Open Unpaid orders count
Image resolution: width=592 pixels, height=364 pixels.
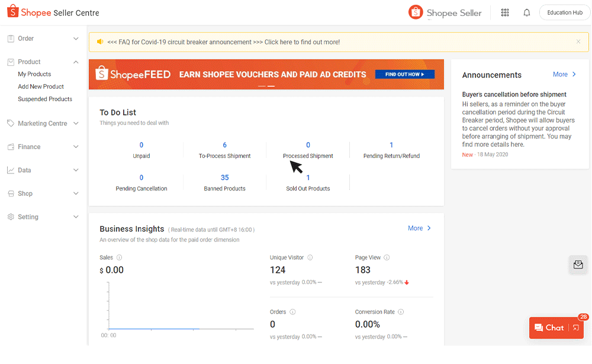141,145
